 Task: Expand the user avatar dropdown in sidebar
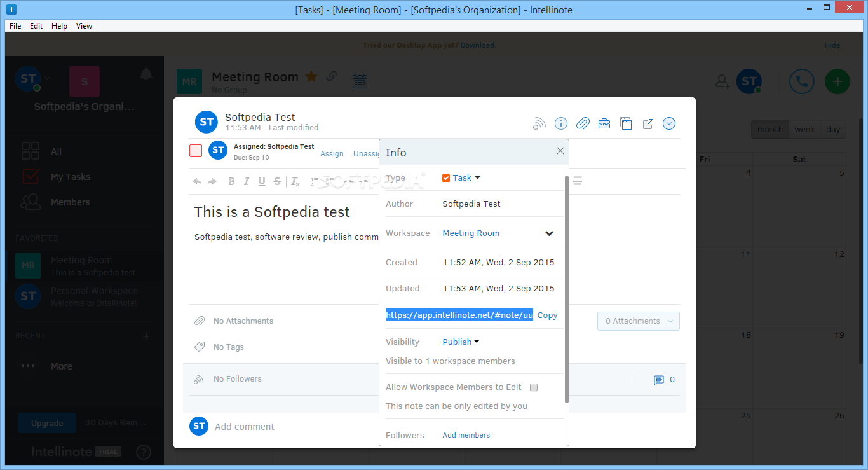point(47,78)
